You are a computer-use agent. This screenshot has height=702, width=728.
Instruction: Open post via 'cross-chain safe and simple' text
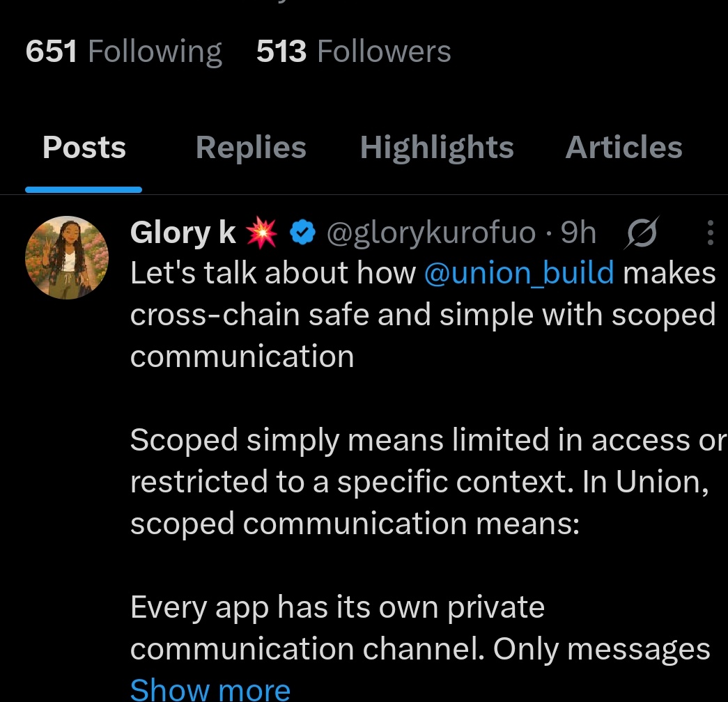click(x=422, y=315)
